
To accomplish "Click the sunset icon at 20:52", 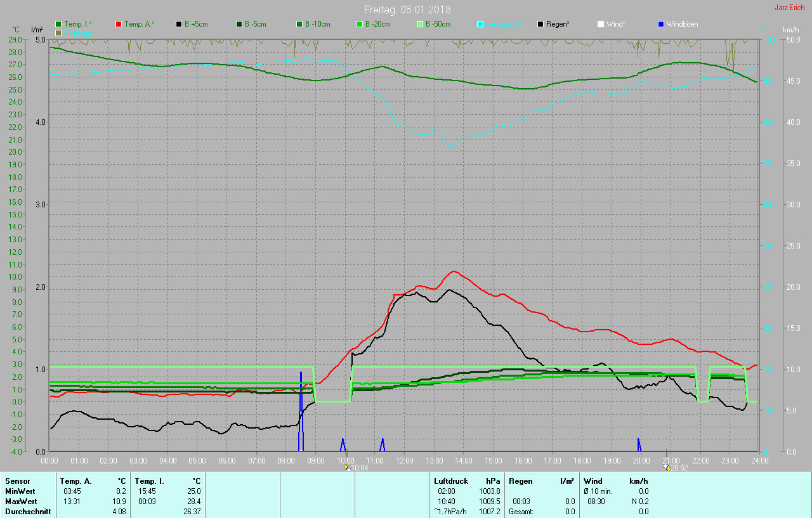I will pyautogui.click(x=666, y=467).
